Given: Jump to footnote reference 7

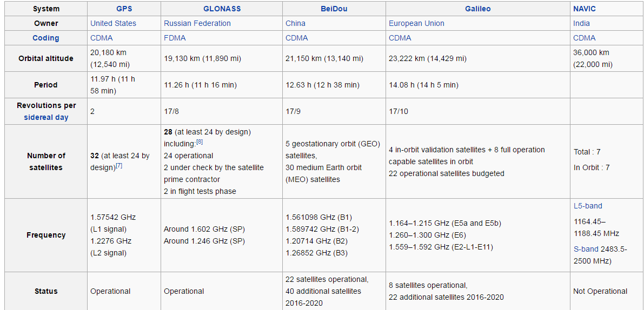Looking at the screenshot, I should pos(119,166).
